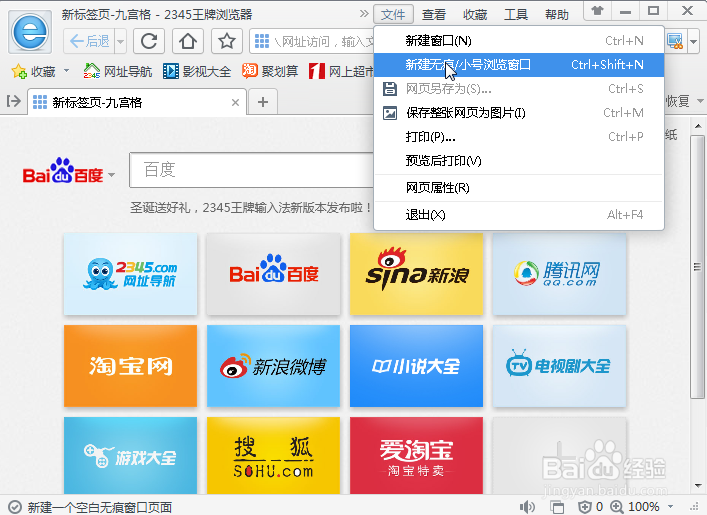Open the 小说大全 tile
This screenshot has width=707, height=515.
pyautogui.click(x=416, y=366)
